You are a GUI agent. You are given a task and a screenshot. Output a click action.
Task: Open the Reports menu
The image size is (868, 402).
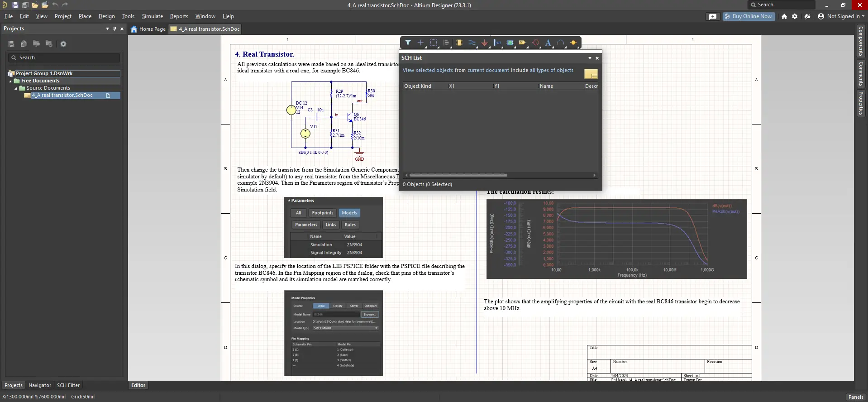click(179, 16)
